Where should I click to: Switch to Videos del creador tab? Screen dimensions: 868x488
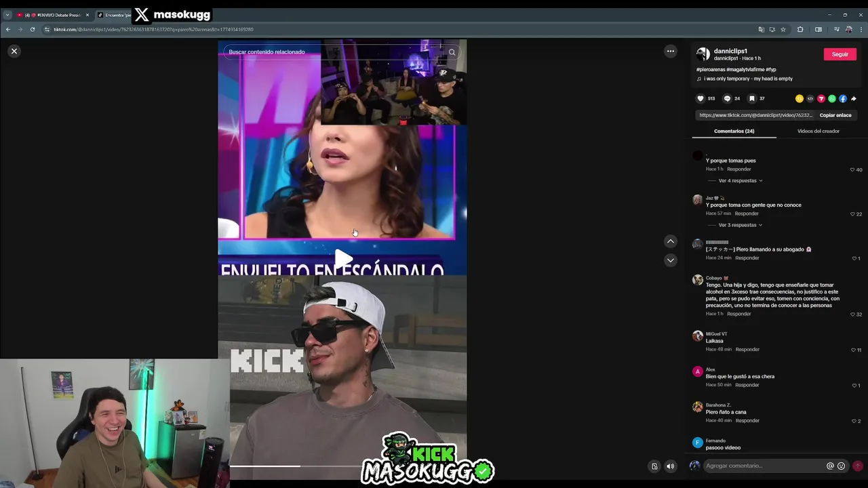(818, 131)
